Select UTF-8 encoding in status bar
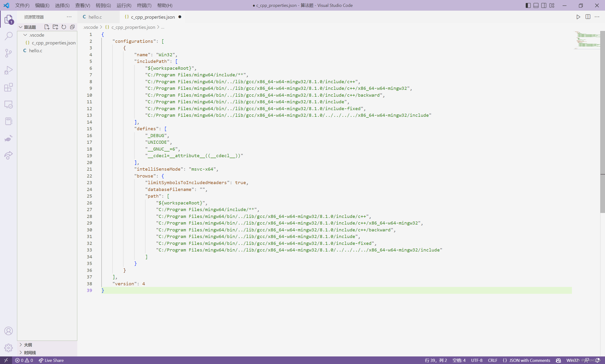This screenshot has width=605, height=364. (476, 360)
